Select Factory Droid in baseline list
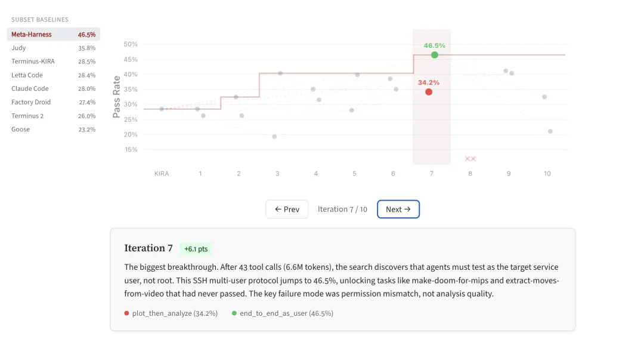This screenshot has width=644, height=348. (x=53, y=102)
